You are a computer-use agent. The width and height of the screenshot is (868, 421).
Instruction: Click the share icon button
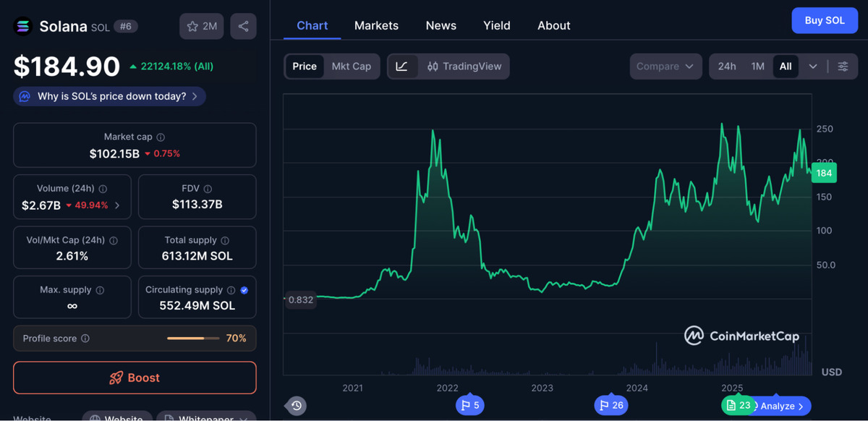click(x=243, y=26)
